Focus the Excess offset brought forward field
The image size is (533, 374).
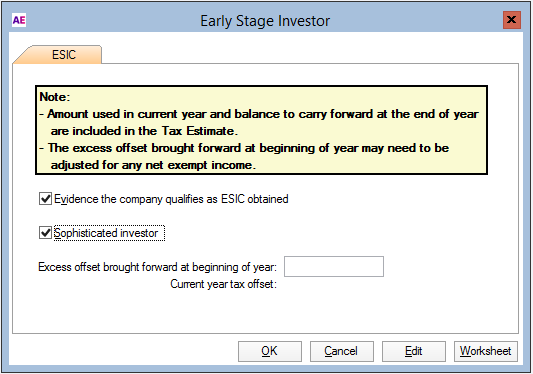coord(334,267)
